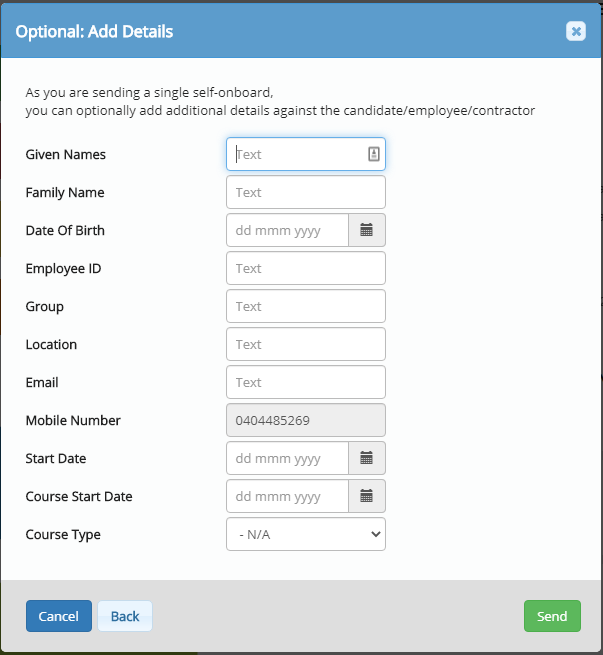Click the Employee ID text box
Viewport: 603px width, 655px height.
click(x=306, y=268)
